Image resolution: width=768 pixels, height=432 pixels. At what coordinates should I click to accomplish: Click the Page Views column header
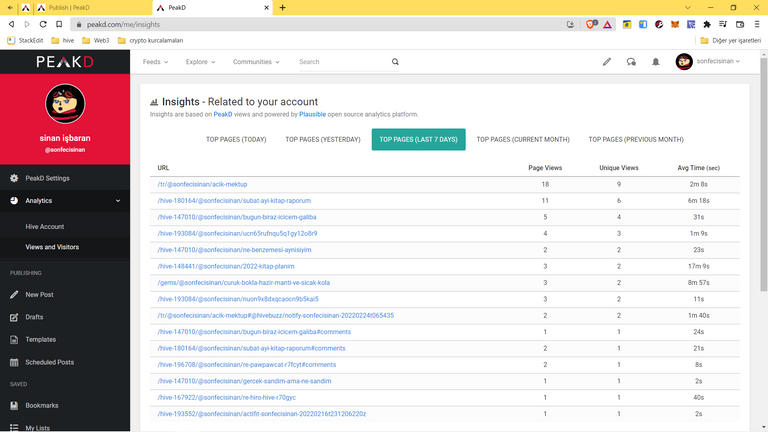coord(545,168)
